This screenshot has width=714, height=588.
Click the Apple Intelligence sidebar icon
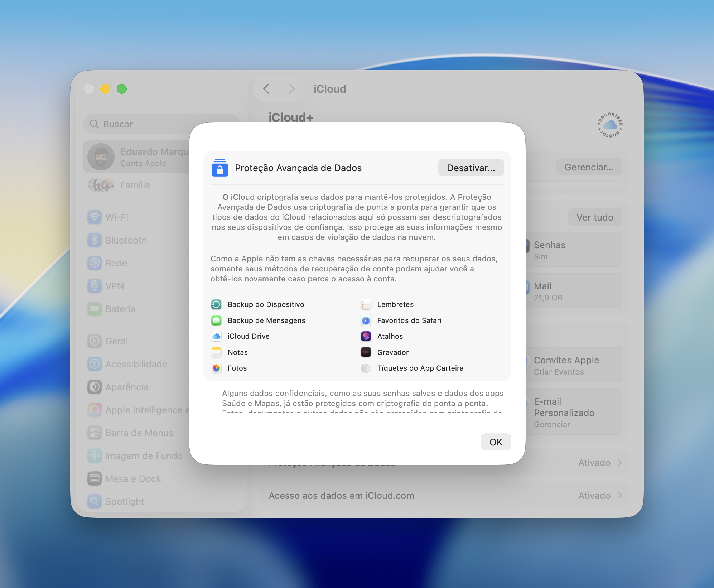95,410
